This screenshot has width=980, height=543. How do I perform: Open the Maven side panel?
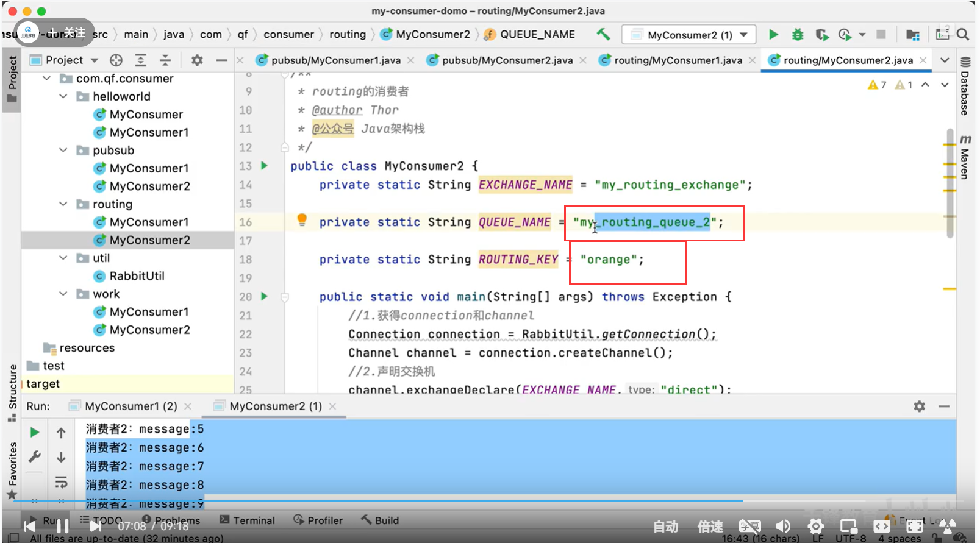[965, 157]
